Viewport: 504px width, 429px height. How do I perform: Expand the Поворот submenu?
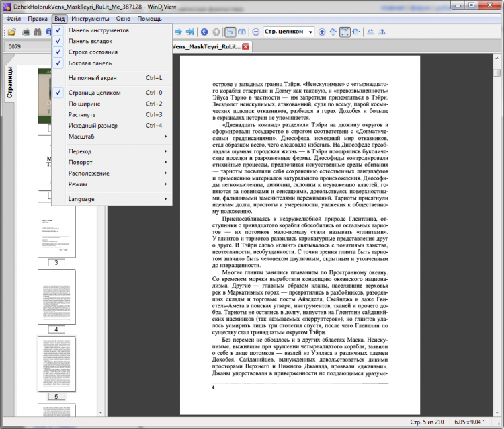click(x=112, y=162)
